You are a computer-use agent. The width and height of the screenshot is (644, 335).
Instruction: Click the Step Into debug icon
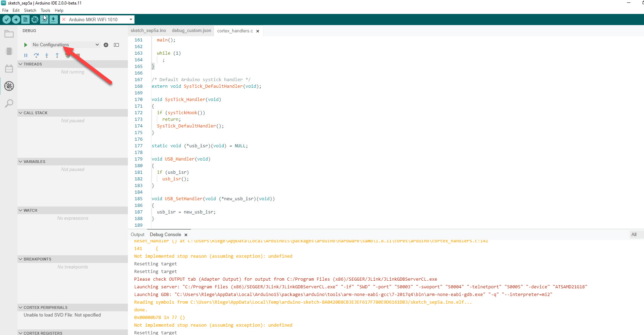tap(47, 55)
